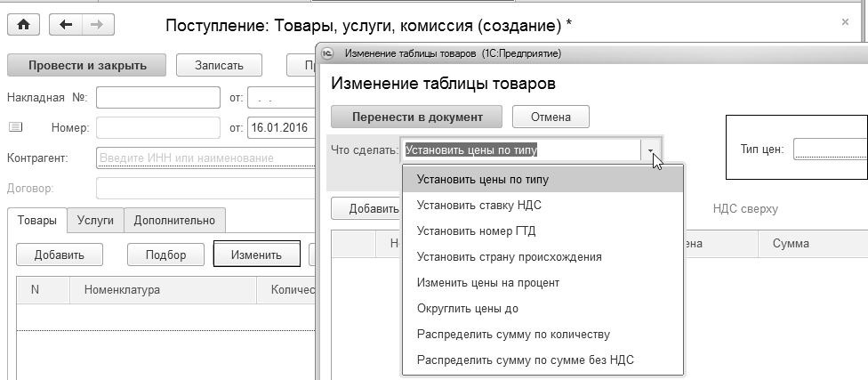Click Перенести в документ button
Screen dimensions: 868x380
[416, 117]
